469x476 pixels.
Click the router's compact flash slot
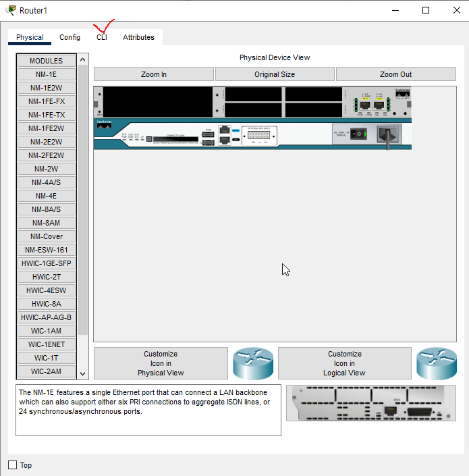[x=175, y=139]
